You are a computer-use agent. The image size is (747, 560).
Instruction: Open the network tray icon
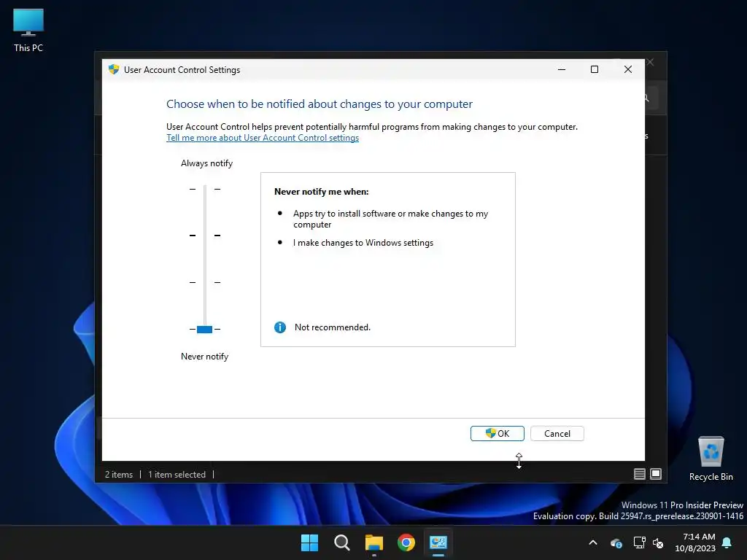pos(639,542)
